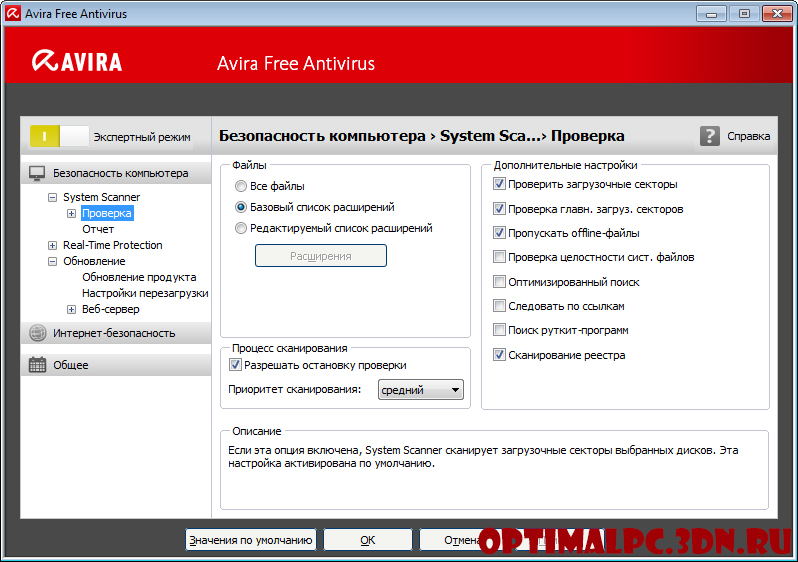This screenshot has width=798, height=562.
Task: Open the Интернет-безопасность section
Action: (116, 333)
